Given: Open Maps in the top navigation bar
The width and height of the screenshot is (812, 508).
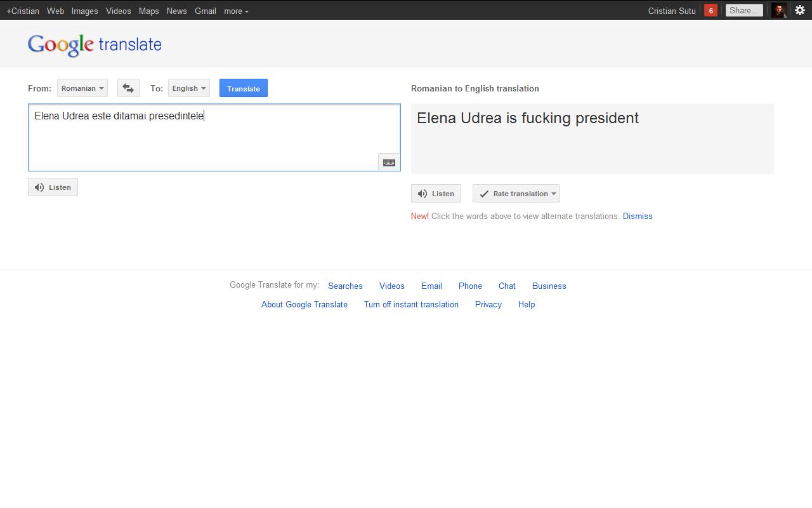Looking at the screenshot, I should (x=148, y=11).
